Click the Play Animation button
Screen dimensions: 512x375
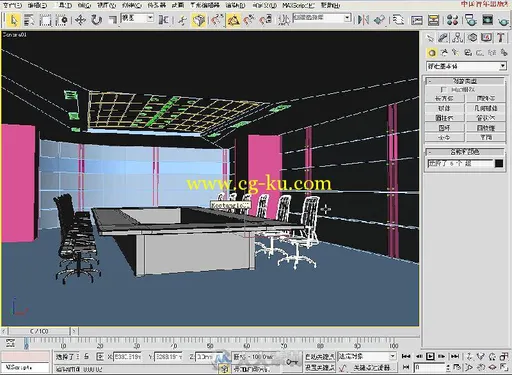[x=430, y=356]
